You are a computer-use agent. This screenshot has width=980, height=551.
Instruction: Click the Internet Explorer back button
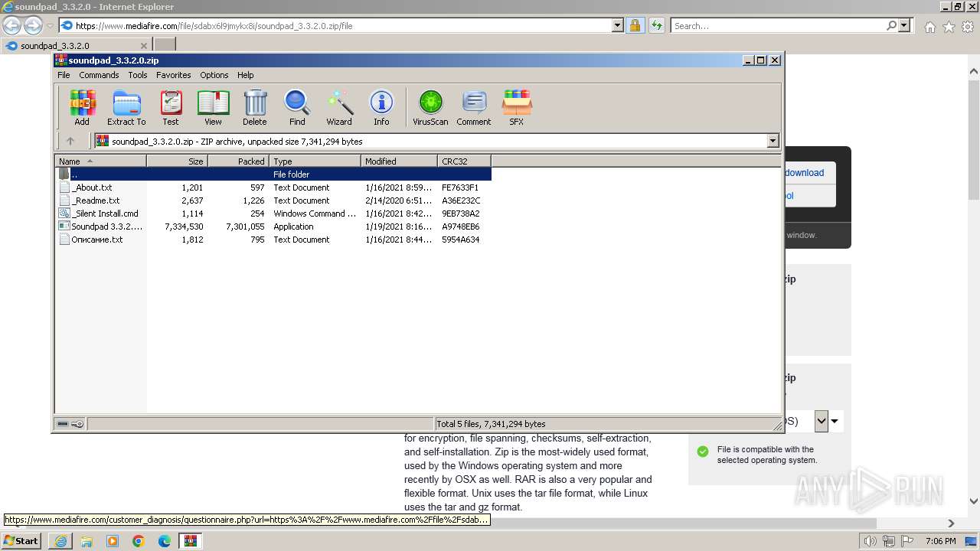(x=11, y=25)
